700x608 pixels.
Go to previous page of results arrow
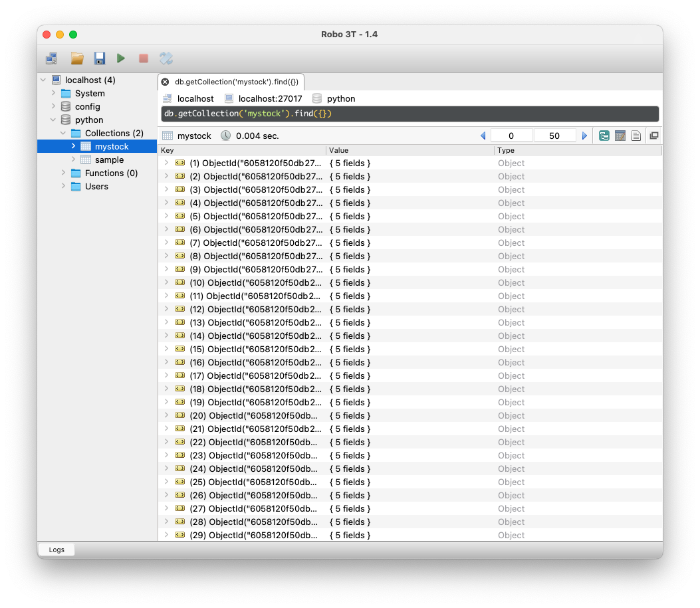pyautogui.click(x=483, y=136)
